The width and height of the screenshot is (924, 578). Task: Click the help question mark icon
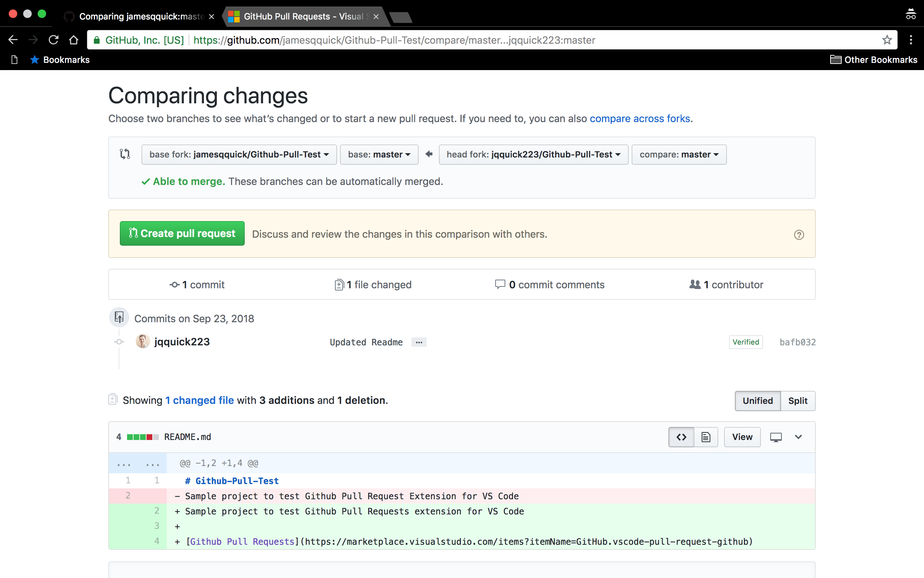[799, 234]
